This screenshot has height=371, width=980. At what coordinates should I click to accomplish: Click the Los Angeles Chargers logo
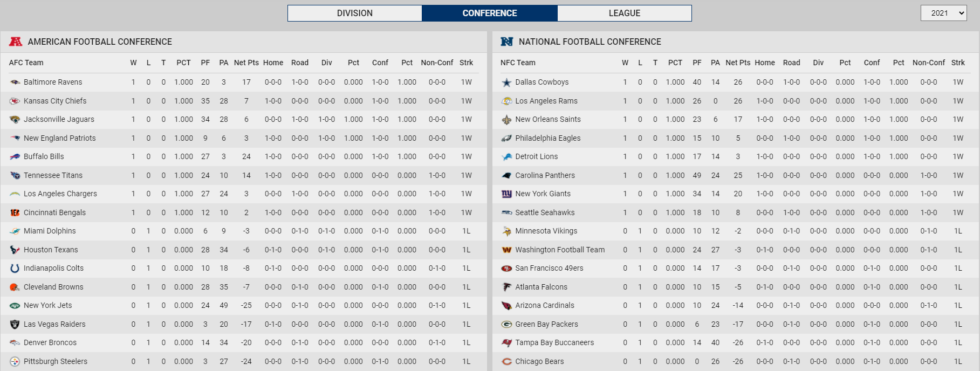(x=15, y=194)
